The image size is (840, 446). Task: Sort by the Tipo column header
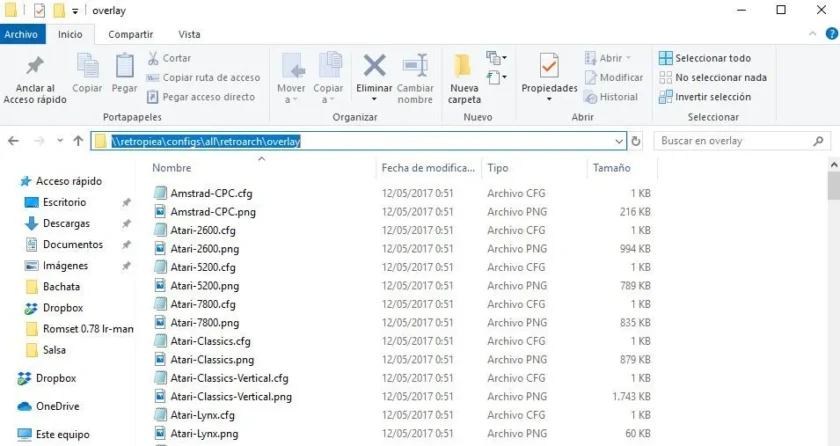coord(498,168)
